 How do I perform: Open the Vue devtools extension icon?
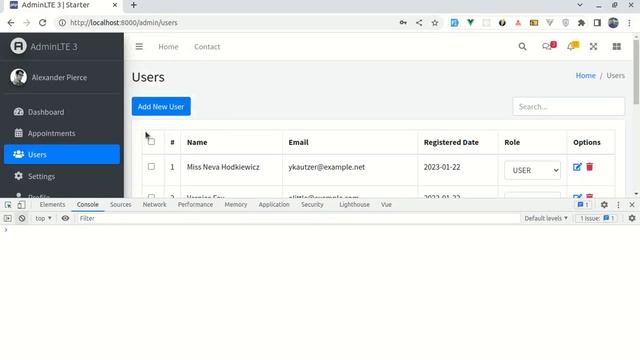470,23
